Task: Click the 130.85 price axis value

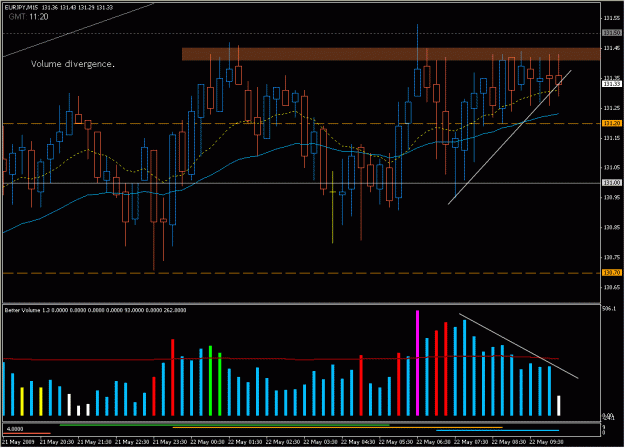Action: tap(612, 228)
